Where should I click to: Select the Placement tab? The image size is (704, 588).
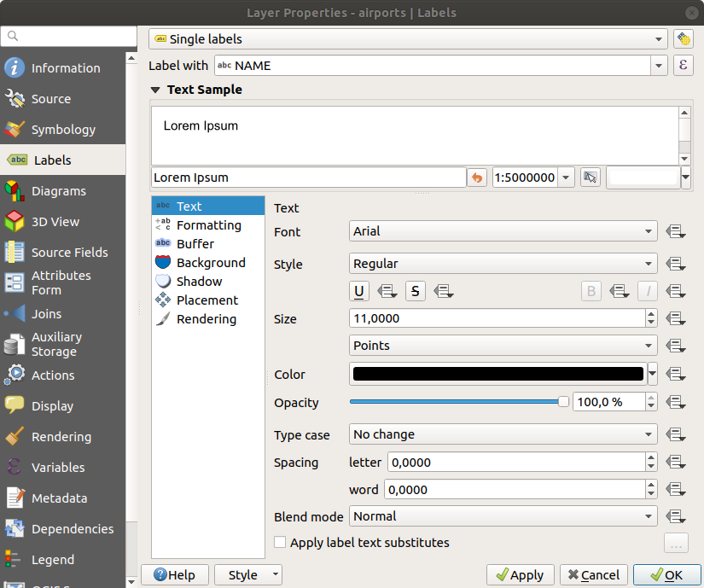(208, 300)
